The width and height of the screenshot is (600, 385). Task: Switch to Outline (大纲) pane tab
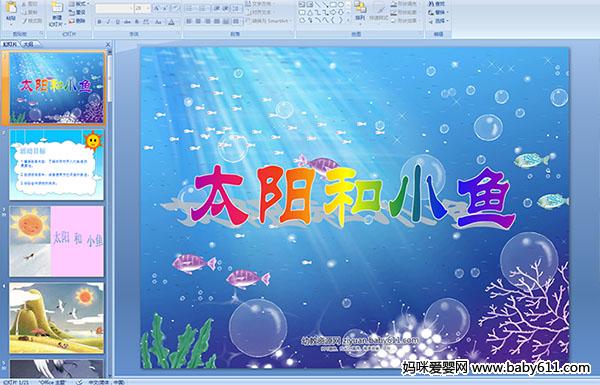pos(28,44)
